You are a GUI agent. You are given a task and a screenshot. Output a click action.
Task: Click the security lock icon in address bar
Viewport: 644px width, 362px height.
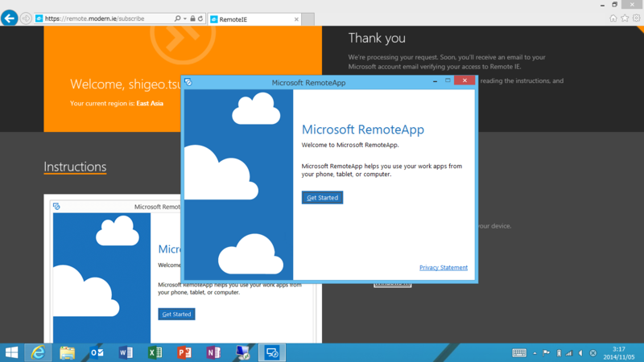pos(192,19)
